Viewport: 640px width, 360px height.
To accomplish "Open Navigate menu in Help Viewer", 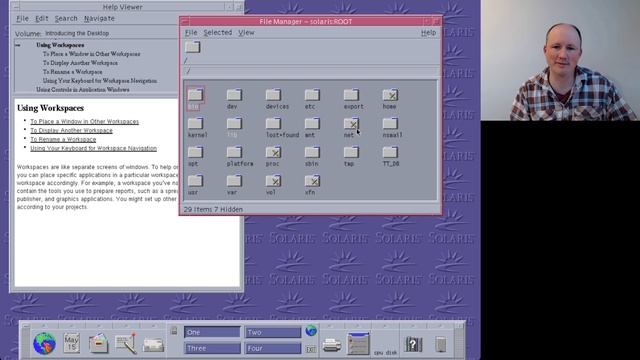I will pyautogui.click(x=99, y=18).
